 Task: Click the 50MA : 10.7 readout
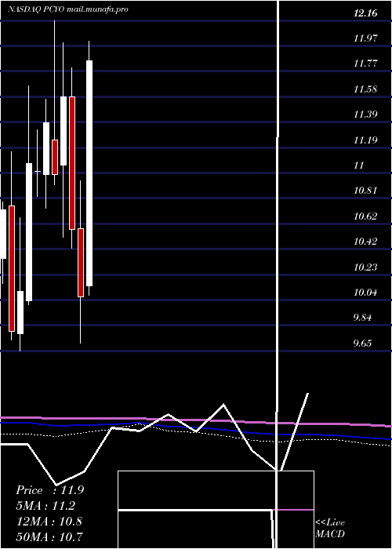[49, 536]
